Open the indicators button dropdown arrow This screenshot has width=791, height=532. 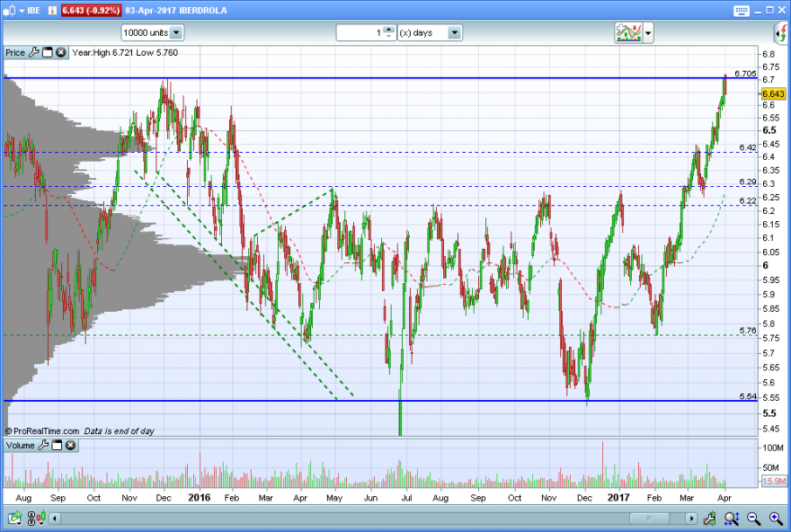tap(648, 33)
